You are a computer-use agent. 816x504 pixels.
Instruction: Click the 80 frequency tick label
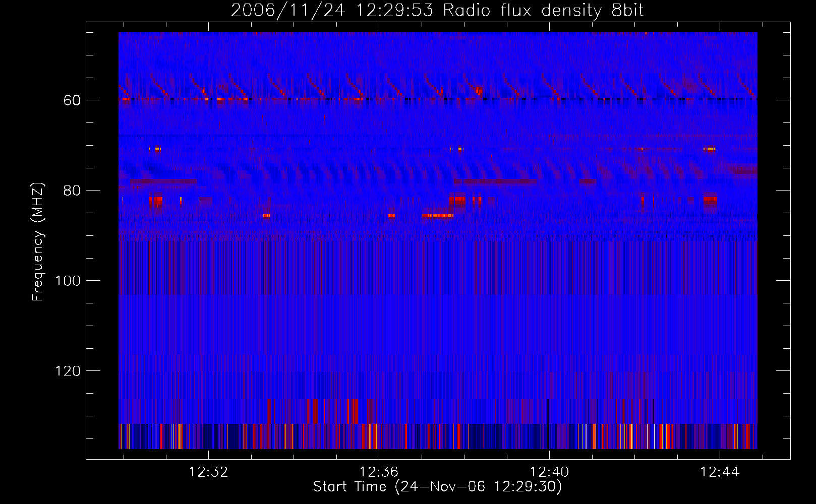click(x=72, y=191)
